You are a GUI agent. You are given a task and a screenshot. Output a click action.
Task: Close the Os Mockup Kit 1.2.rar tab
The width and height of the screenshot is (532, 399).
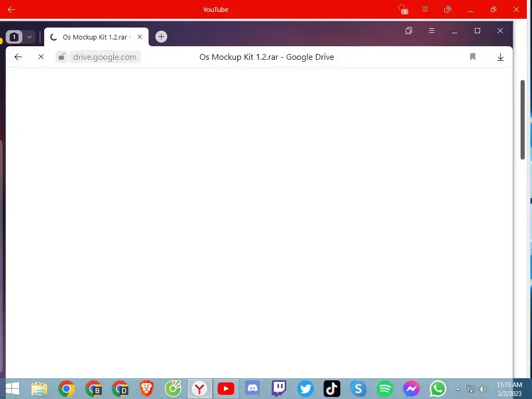(140, 37)
